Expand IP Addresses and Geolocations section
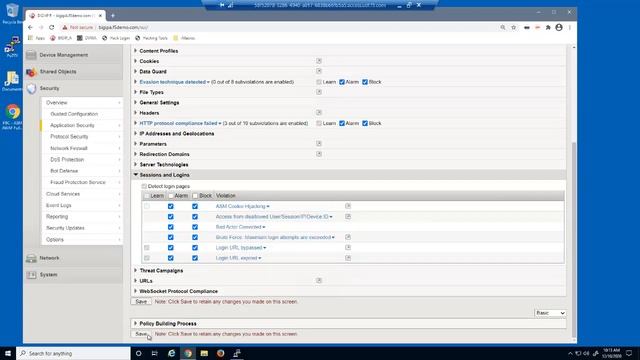Image resolution: width=640 pixels, height=360 pixels. [135, 133]
